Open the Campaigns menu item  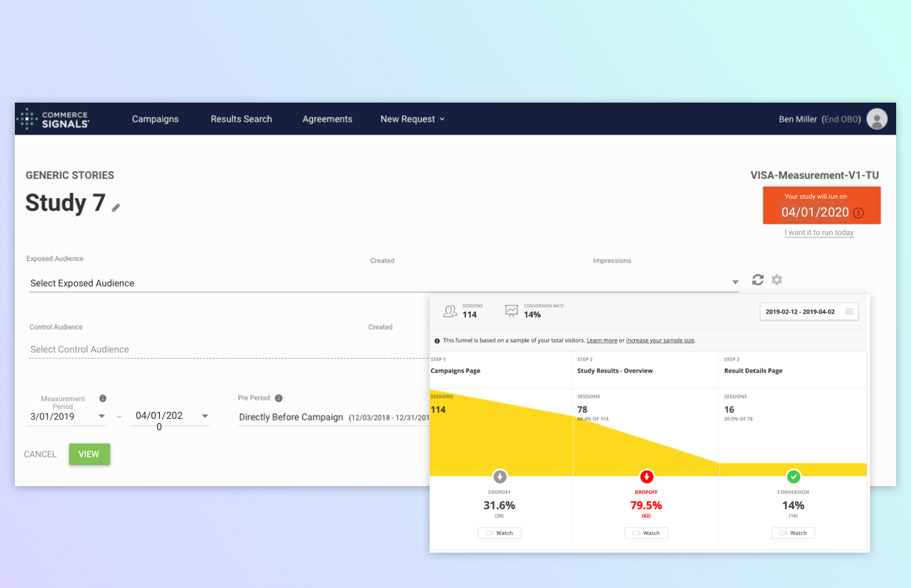(155, 119)
